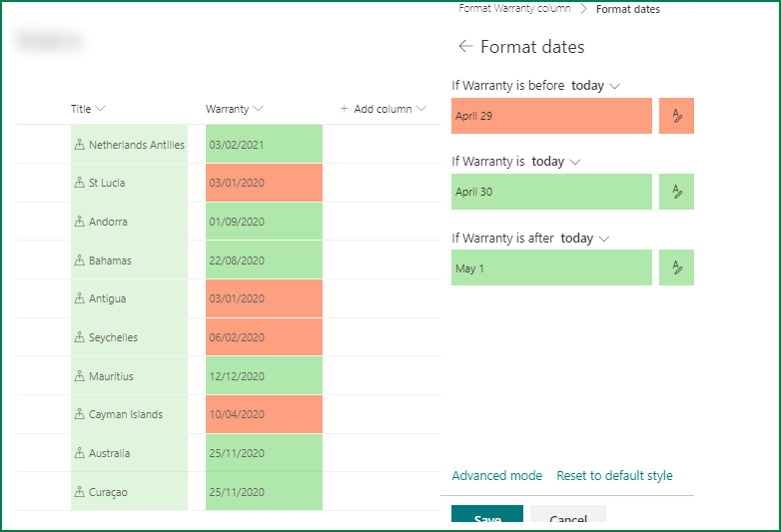Edit style icon for May 1 rule
The width and height of the screenshot is (781, 532).
click(676, 267)
